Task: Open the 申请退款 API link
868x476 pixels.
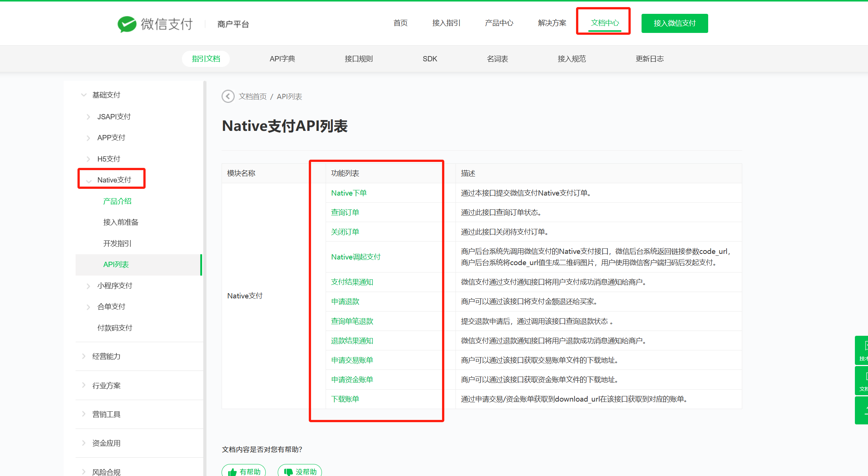Action: point(345,301)
